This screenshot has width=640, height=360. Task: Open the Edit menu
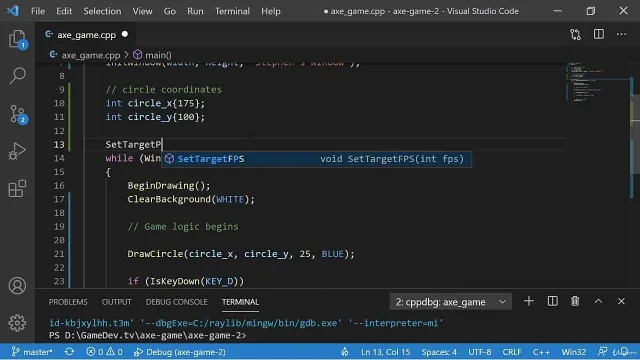64,11
